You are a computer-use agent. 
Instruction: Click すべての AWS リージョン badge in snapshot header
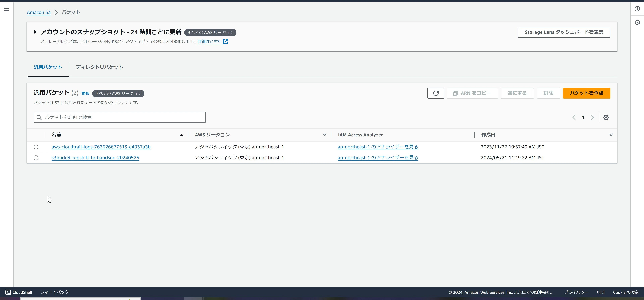coord(210,33)
